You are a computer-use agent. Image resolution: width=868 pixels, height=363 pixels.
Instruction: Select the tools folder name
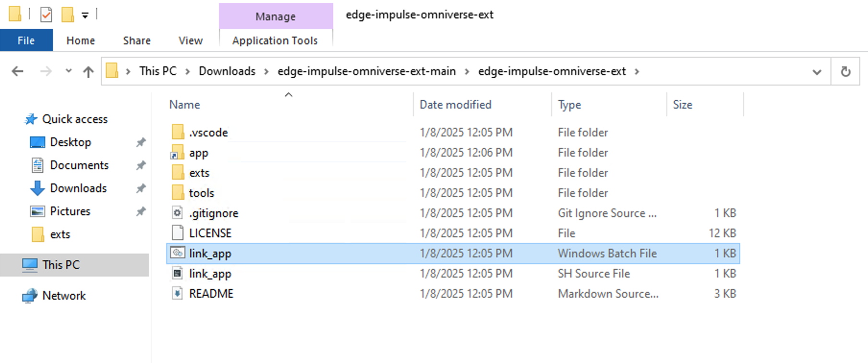pyautogui.click(x=202, y=193)
